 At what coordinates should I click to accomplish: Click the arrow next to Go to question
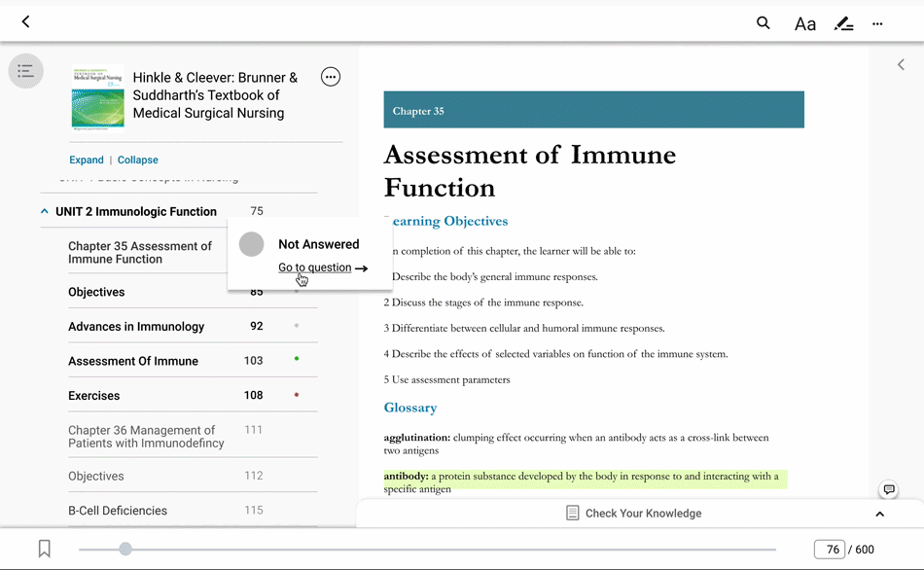click(362, 268)
